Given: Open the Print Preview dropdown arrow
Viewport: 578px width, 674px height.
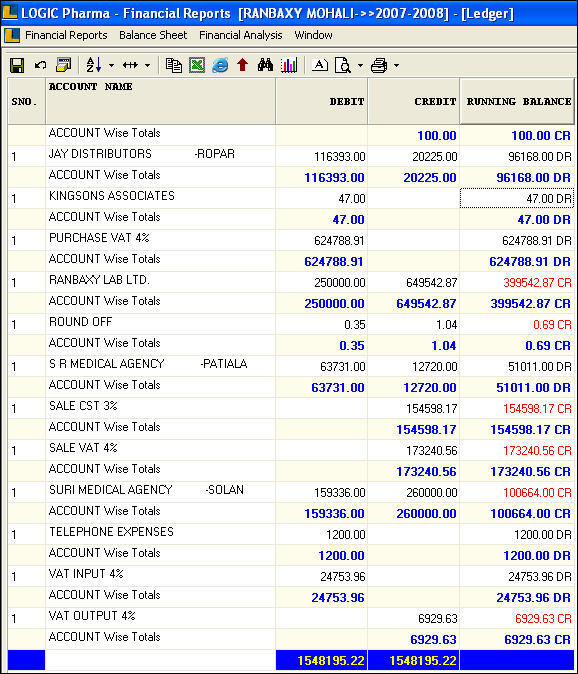Looking at the screenshot, I should pos(360,66).
